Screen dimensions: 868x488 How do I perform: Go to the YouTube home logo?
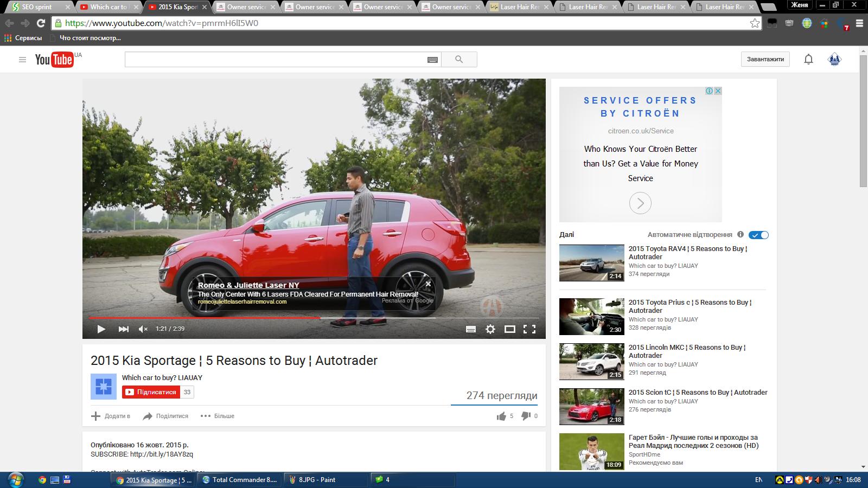[54, 60]
